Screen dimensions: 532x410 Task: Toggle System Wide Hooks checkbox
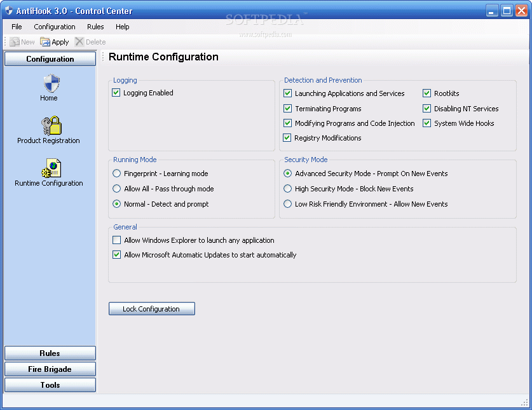[427, 123]
